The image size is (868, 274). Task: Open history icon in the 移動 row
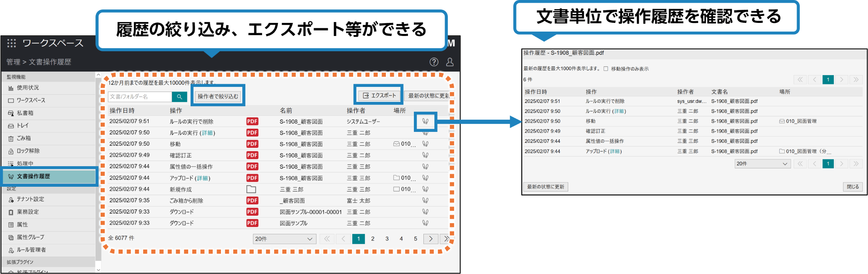pos(425,144)
